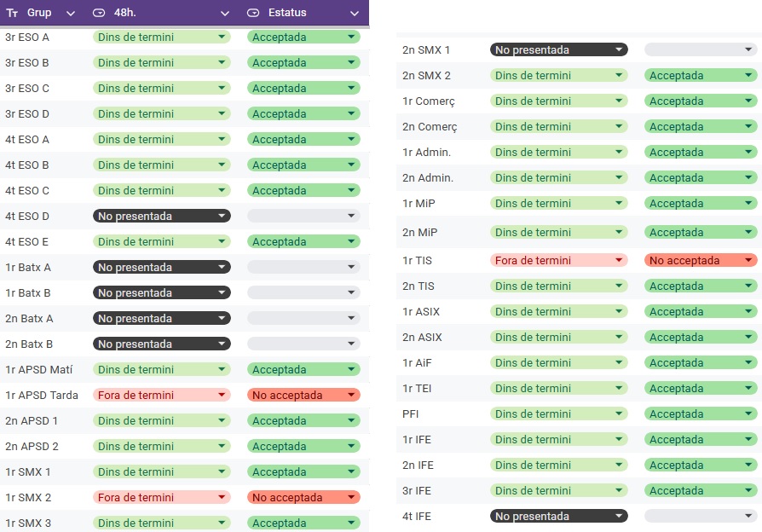Expand the Estatus column header menu arrow

355,14
